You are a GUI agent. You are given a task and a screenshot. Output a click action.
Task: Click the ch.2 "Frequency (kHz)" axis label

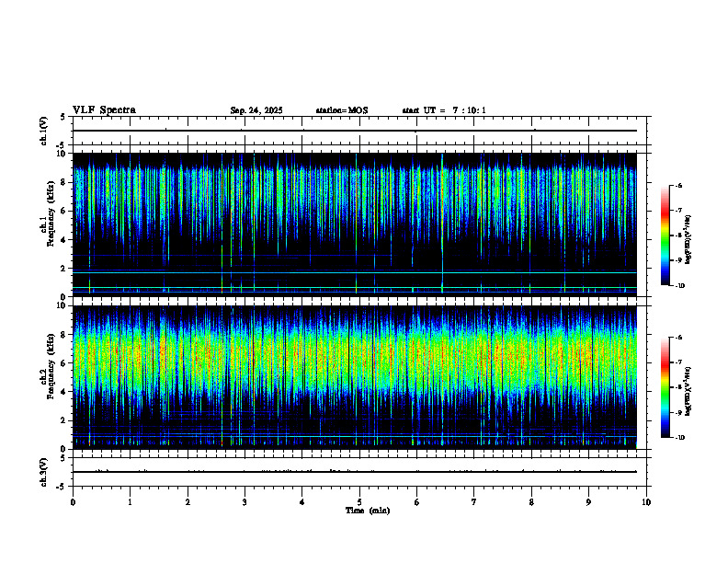[51, 366]
